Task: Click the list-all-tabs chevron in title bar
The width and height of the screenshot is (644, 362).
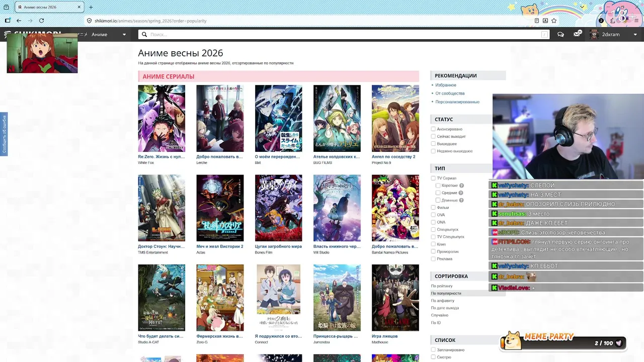Action: 583,7
